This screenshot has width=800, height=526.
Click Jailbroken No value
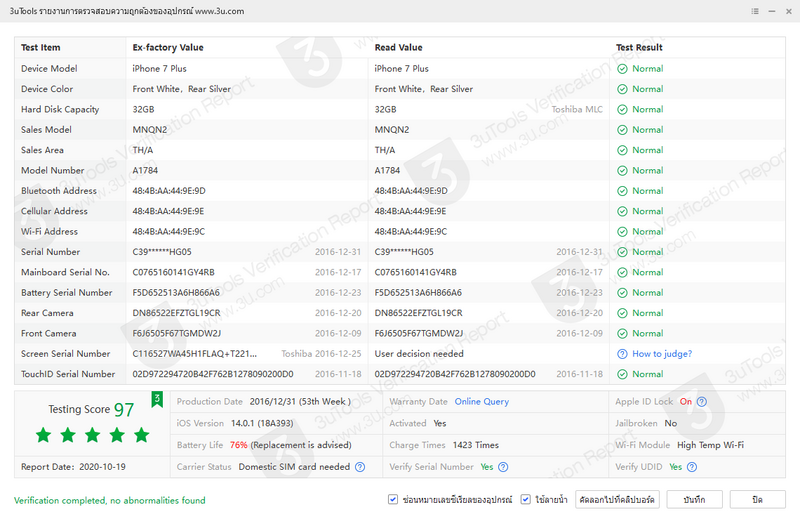[x=670, y=423]
